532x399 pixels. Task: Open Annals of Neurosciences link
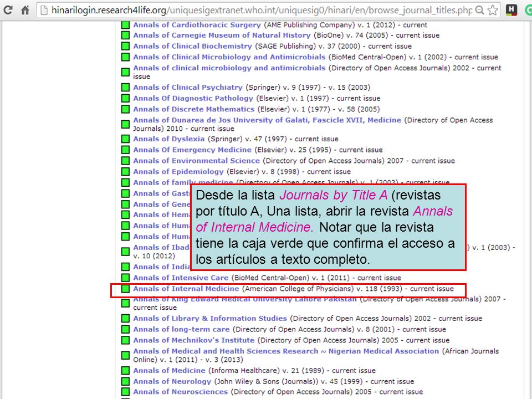point(180,392)
